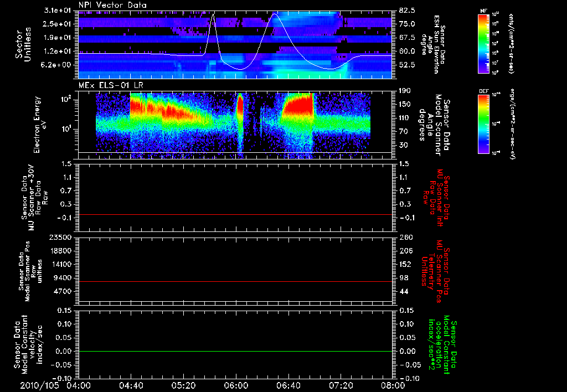Click the '2.5e+01' sector tick value

coord(57,24)
